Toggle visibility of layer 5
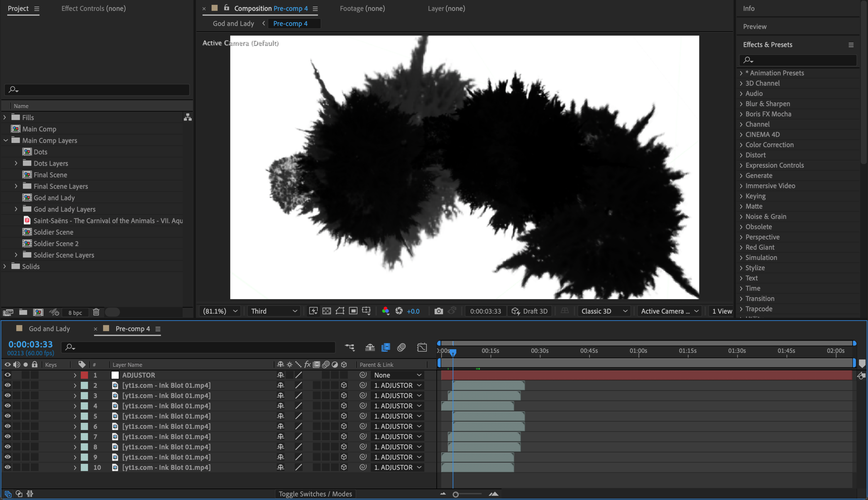The height and width of the screenshot is (500, 868). tap(7, 416)
